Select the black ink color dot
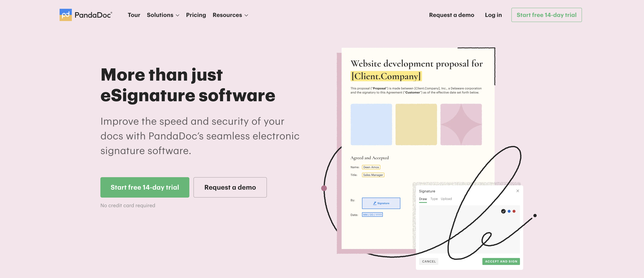This screenshot has width=644, height=278. point(503,211)
